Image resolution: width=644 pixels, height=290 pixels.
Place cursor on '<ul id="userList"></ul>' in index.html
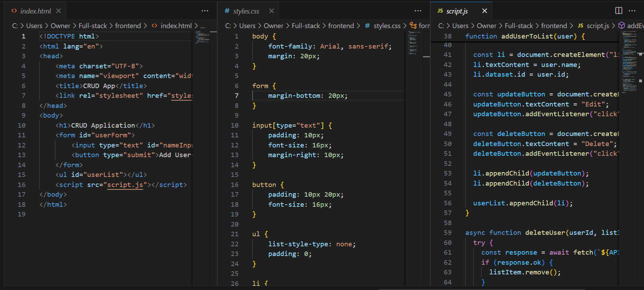tap(101, 175)
